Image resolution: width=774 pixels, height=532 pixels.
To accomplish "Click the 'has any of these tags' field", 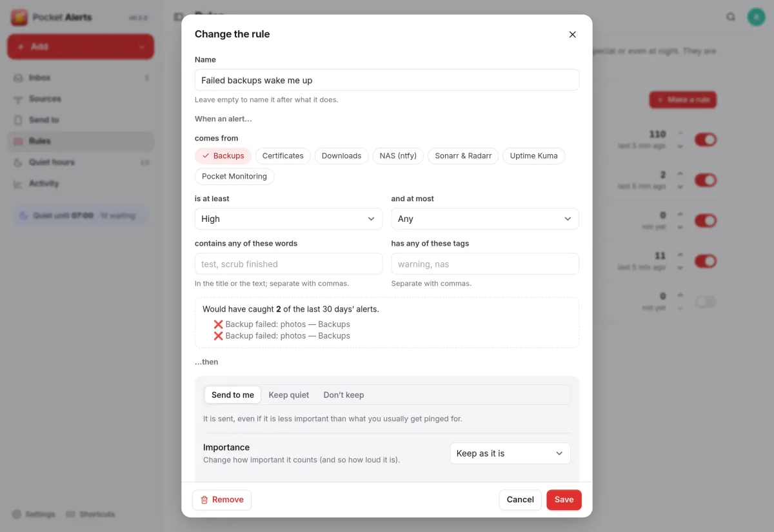I will tap(485, 264).
